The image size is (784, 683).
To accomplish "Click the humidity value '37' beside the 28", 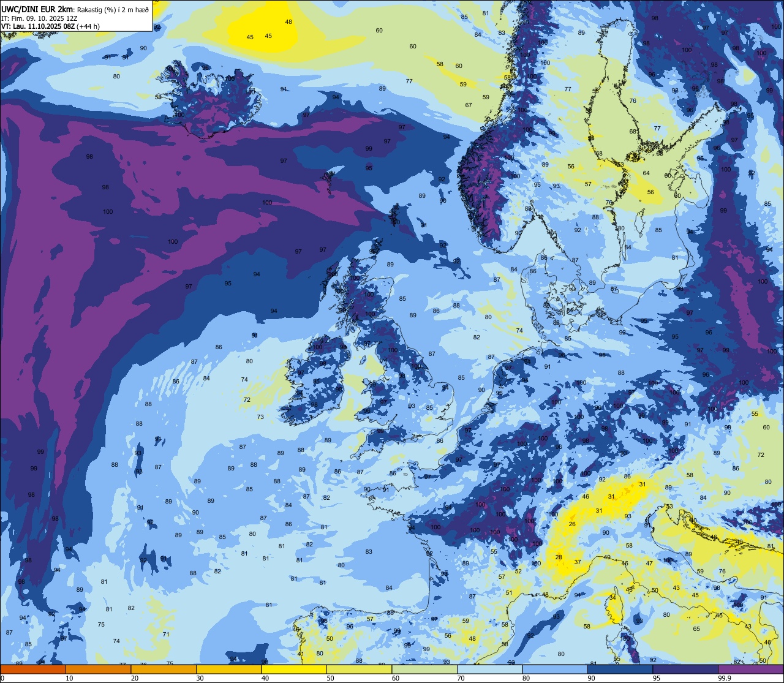I will [x=578, y=562].
